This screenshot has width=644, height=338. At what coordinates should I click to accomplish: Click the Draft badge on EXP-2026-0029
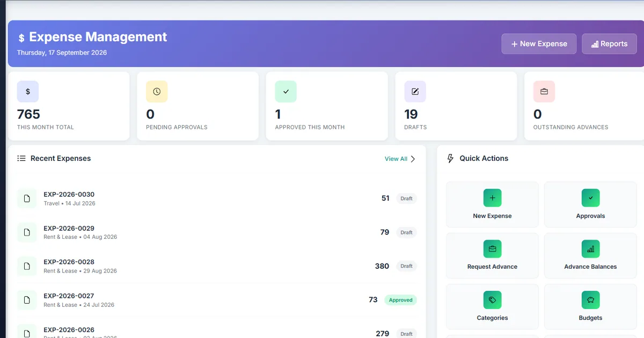pyautogui.click(x=406, y=232)
